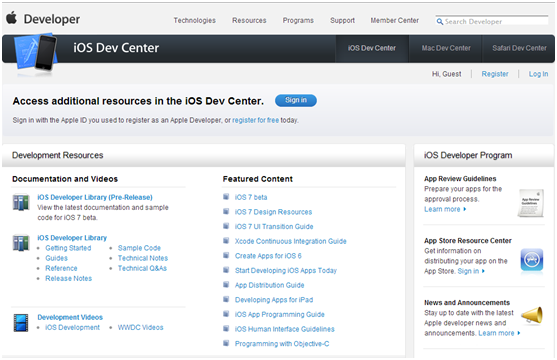
Task: Click the News and Announcements megaphone icon
Action: (x=532, y=315)
